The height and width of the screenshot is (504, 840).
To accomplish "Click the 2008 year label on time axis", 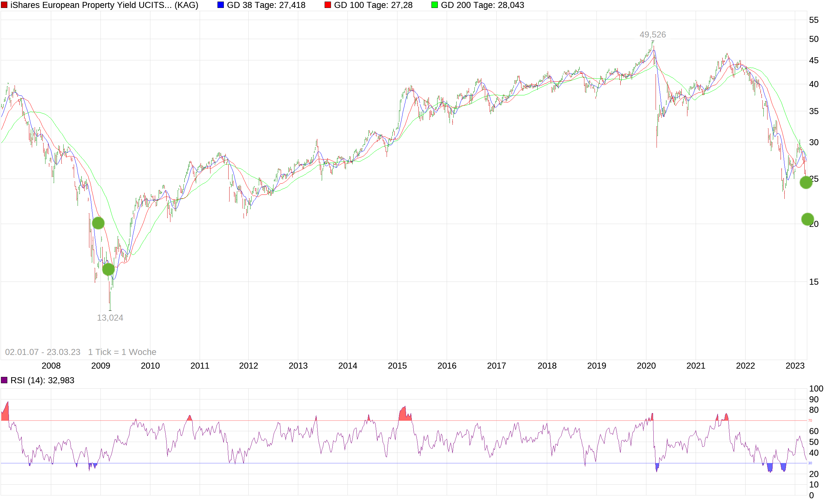I will tap(51, 366).
